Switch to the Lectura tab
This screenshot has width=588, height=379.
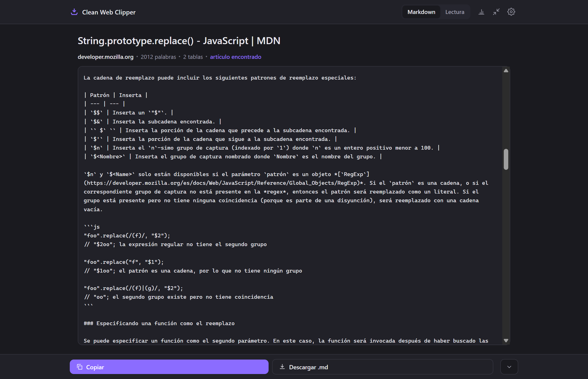[x=455, y=12]
